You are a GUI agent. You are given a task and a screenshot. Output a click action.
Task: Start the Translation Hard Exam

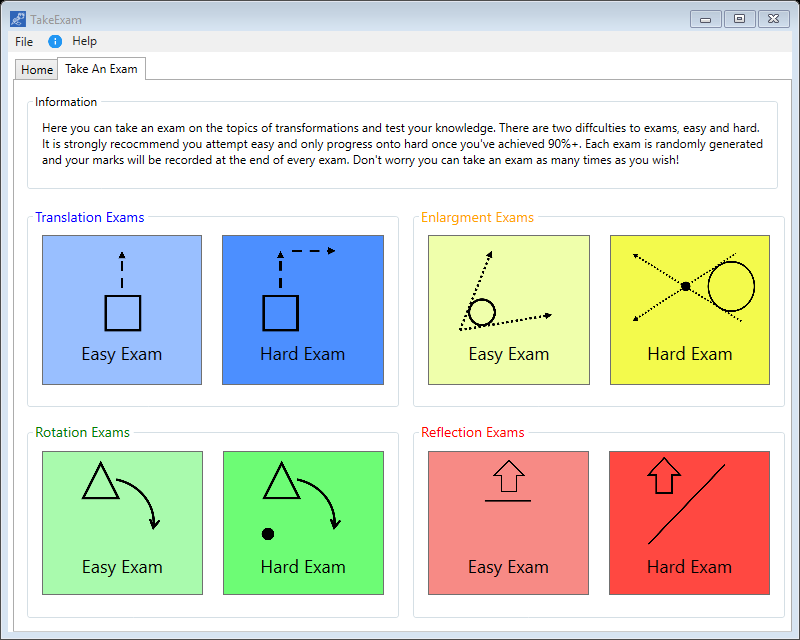(303, 310)
